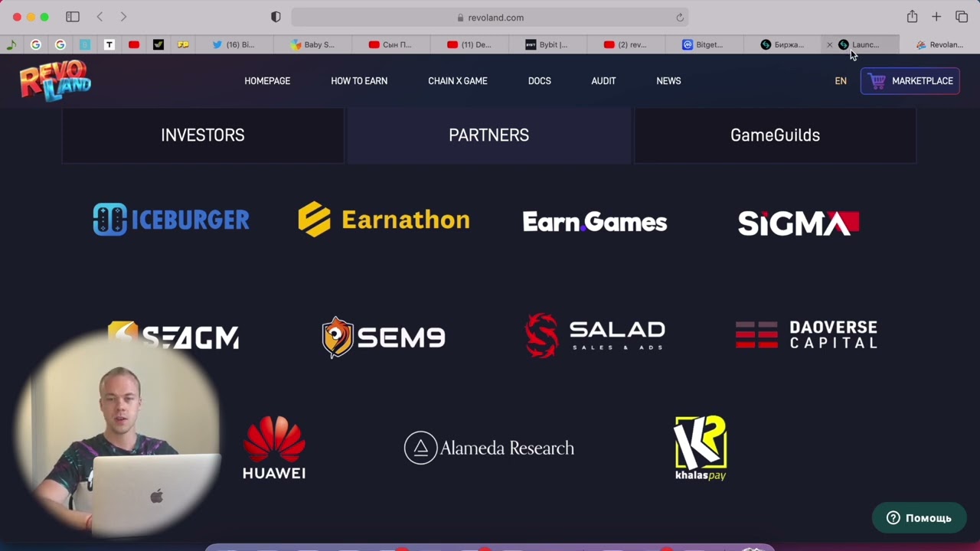Click the Earnathon partner logo
Screen dimensions: 980x551
tap(384, 220)
